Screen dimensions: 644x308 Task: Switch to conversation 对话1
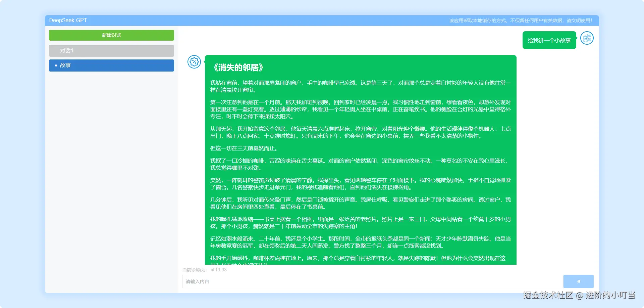click(x=111, y=50)
